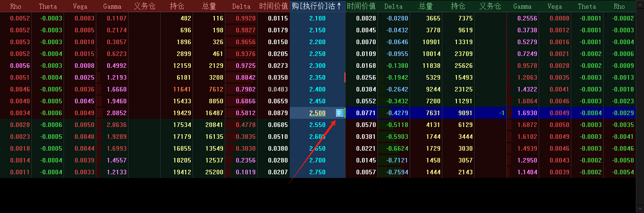The image size is (644, 213).
Task: Click the left-side Vega column header
Action: pyautogui.click(x=80, y=6)
